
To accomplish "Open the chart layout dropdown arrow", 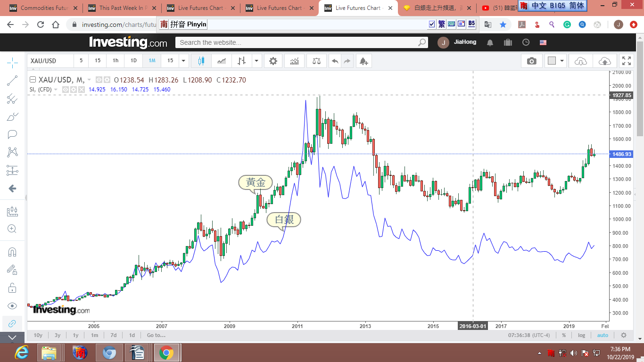I will click(x=562, y=61).
